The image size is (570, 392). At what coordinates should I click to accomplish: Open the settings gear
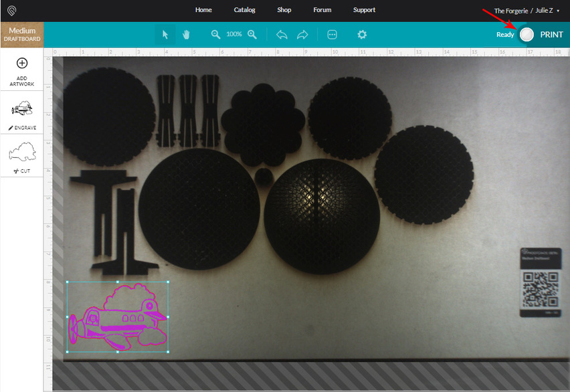click(x=361, y=34)
